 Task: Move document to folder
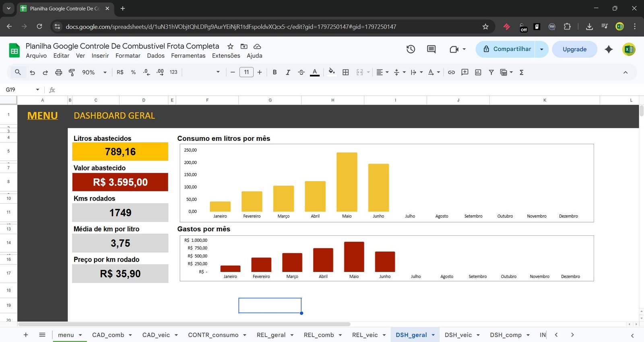244,46
